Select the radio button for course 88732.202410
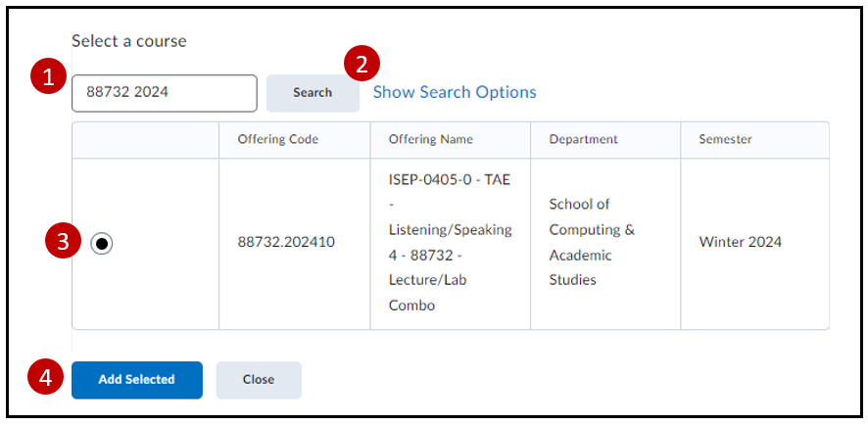 pos(102,244)
